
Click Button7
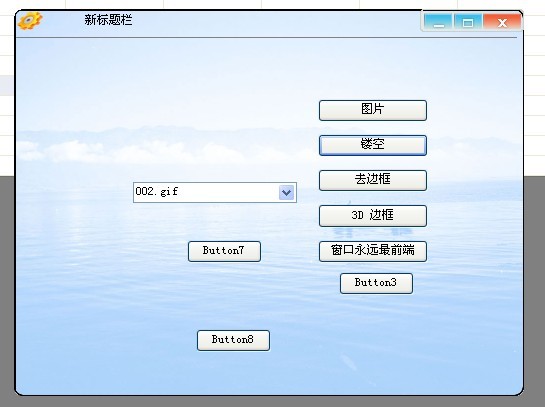pyautogui.click(x=224, y=251)
